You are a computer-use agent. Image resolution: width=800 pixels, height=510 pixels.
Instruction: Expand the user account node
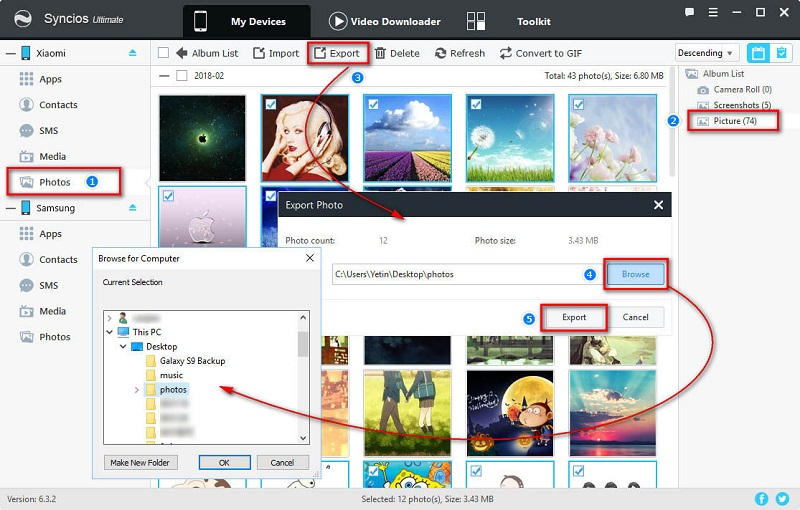[109, 318]
